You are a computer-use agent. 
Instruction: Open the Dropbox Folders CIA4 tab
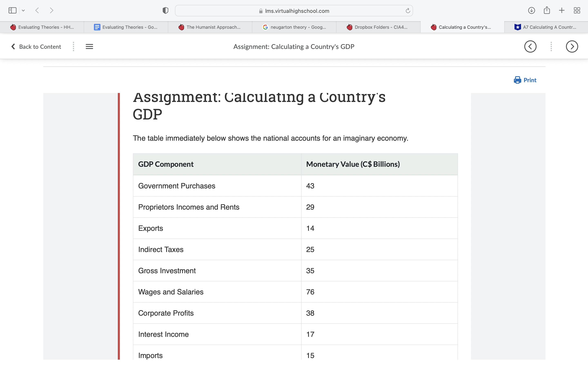[378, 27]
